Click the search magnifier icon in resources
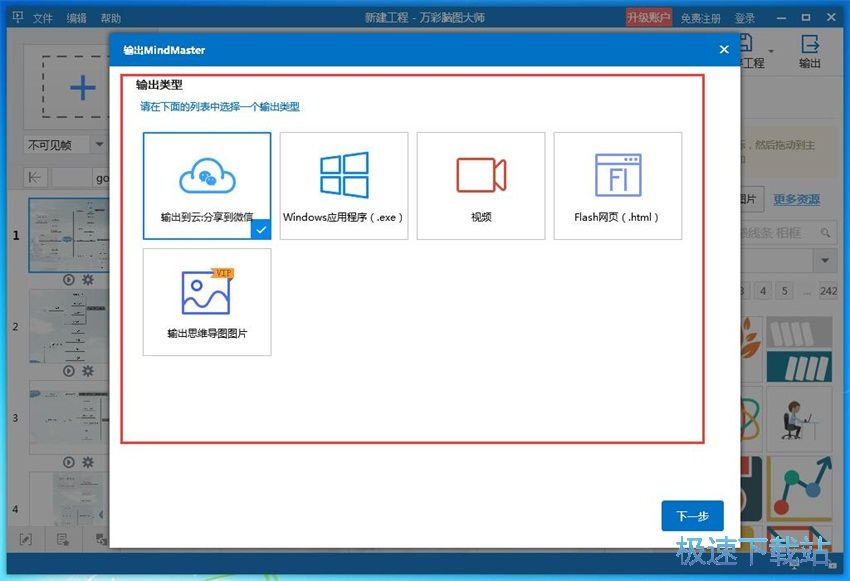850x581 pixels. click(x=825, y=233)
